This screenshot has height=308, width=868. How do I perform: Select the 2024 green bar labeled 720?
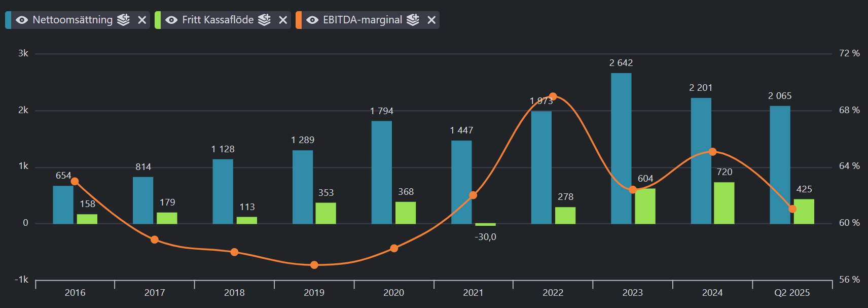click(724, 203)
